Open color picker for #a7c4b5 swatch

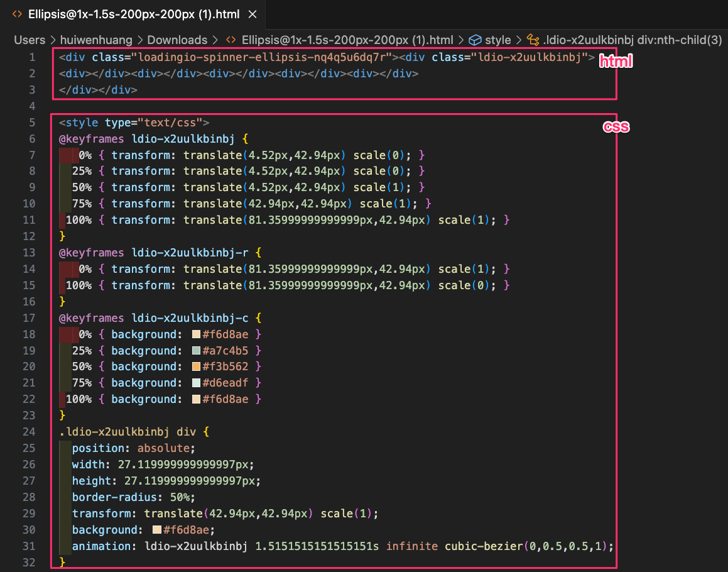pyautogui.click(x=196, y=351)
